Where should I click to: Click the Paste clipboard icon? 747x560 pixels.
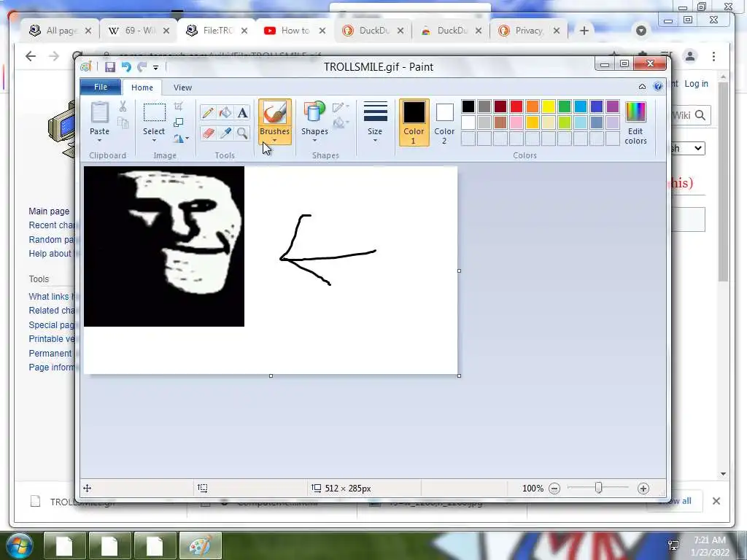[x=99, y=114]
